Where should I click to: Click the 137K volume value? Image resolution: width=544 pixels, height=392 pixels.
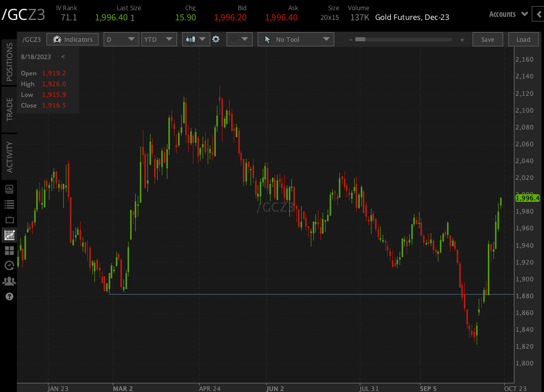click(x=359, y=17)
